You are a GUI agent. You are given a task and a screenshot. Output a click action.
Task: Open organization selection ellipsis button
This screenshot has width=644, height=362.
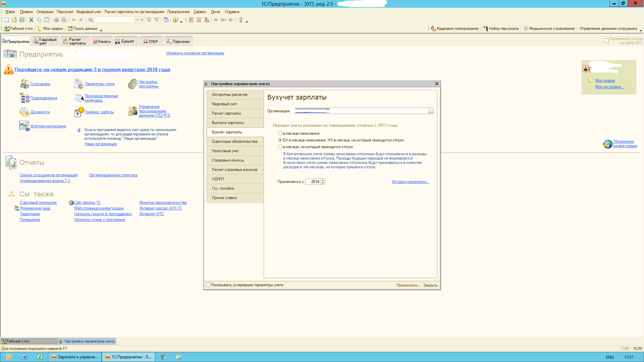(x=431, y=111)
